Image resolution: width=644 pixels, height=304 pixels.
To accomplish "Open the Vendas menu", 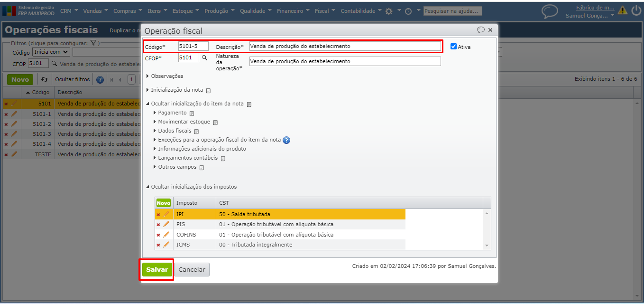I will [x=96, y=11].
